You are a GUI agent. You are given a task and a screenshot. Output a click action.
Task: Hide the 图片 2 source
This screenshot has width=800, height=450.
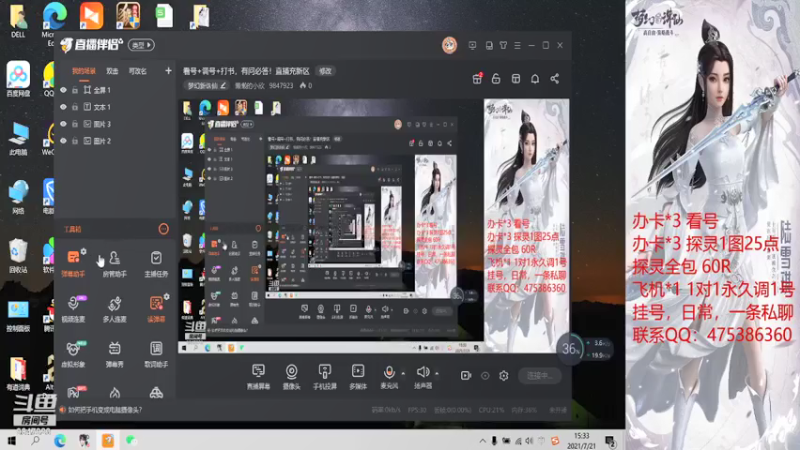click(x=63, y=140)
